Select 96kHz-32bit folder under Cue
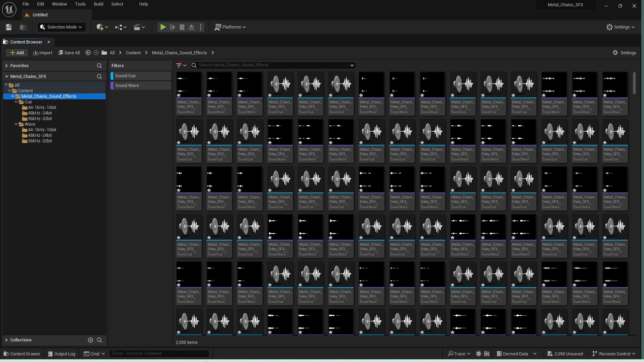This screenshot has width=644, height=362. pyautogui.click(x=40, y=119)
